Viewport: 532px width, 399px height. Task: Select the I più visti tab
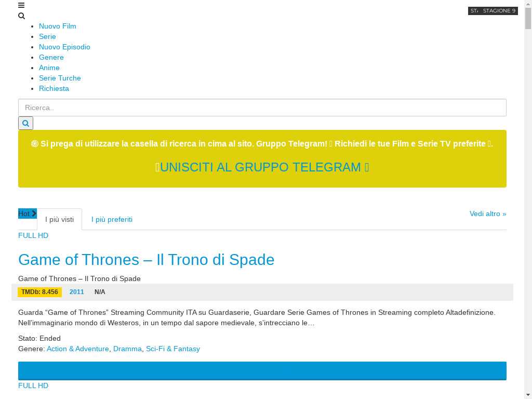tap(59, 220)
